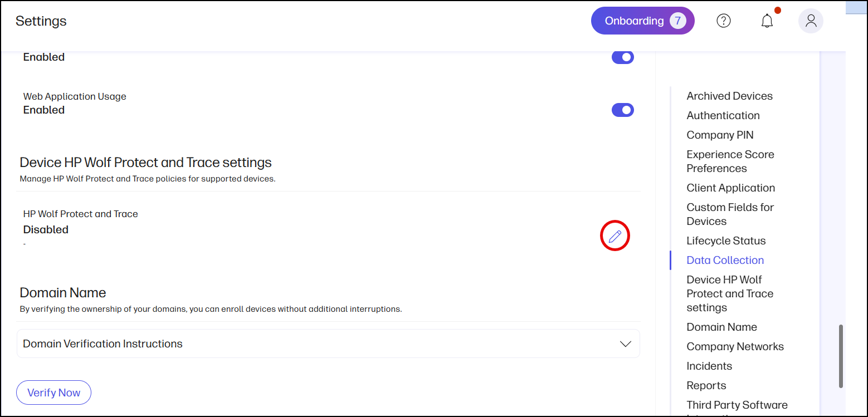Click the Verify Now button
The image size is (868, 417).
tap(53, 393)
